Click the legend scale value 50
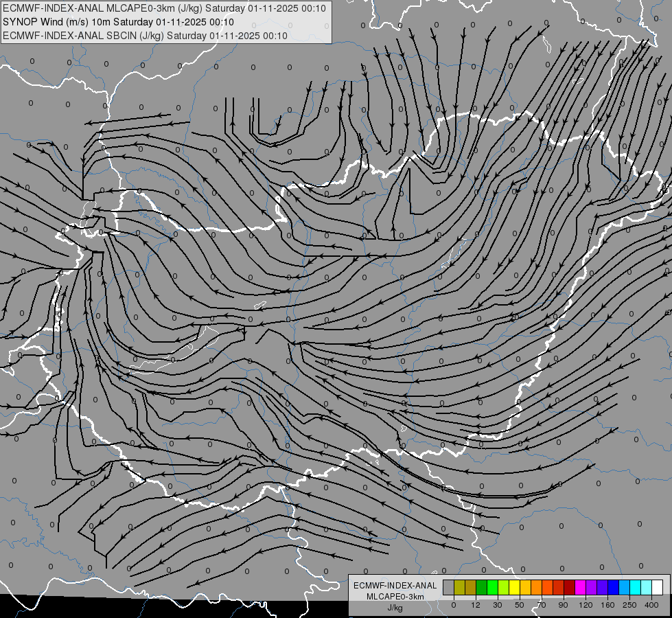Screen dimensions: 672x618 click(520, 605)
